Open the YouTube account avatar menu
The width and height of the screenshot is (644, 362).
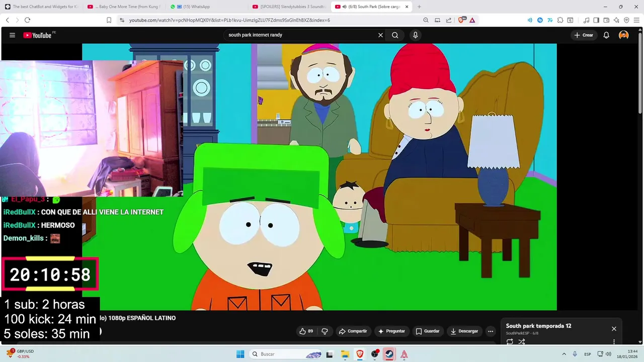624,35
